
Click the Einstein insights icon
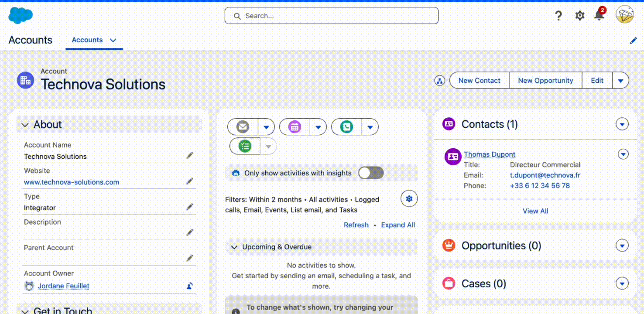click(236, 173)
